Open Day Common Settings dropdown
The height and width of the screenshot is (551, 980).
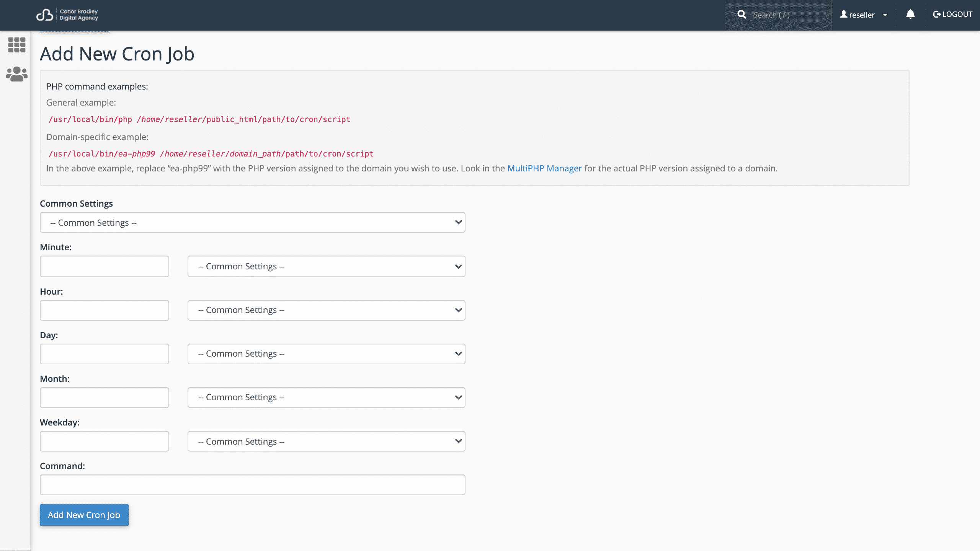click(x=327, y=354)
